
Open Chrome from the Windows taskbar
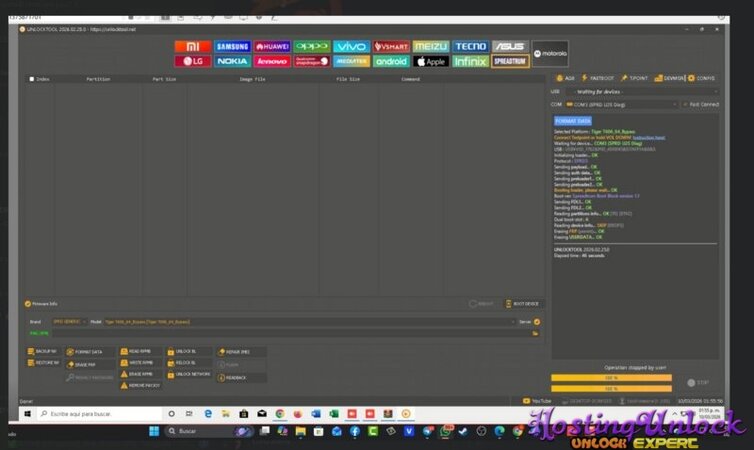click(279, 413)
